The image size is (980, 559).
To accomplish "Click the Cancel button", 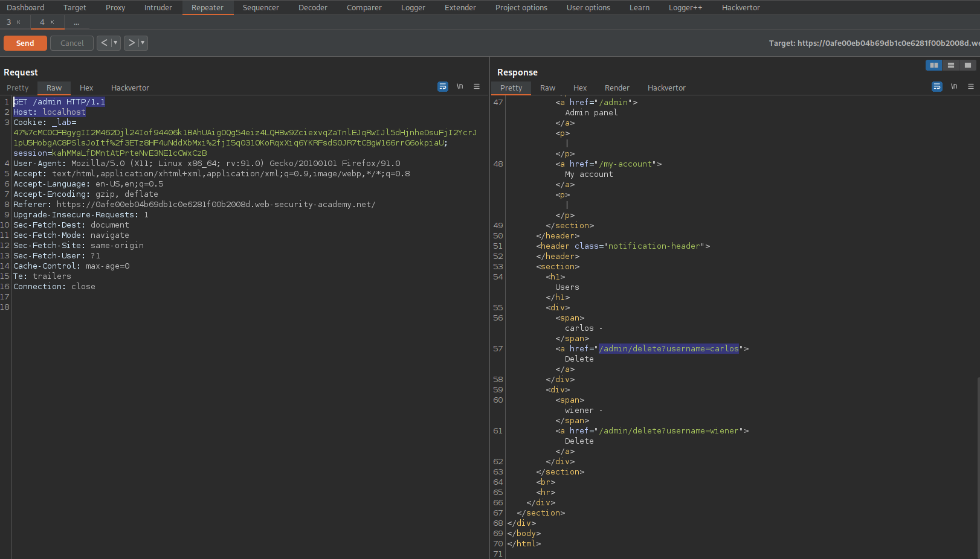I will (72, 43).
